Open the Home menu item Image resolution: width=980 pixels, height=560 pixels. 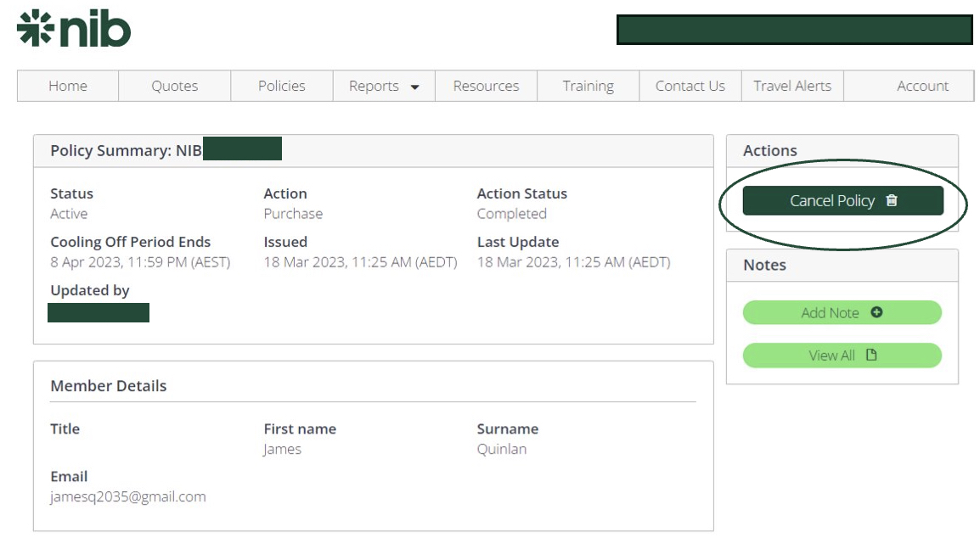[67, 86]
